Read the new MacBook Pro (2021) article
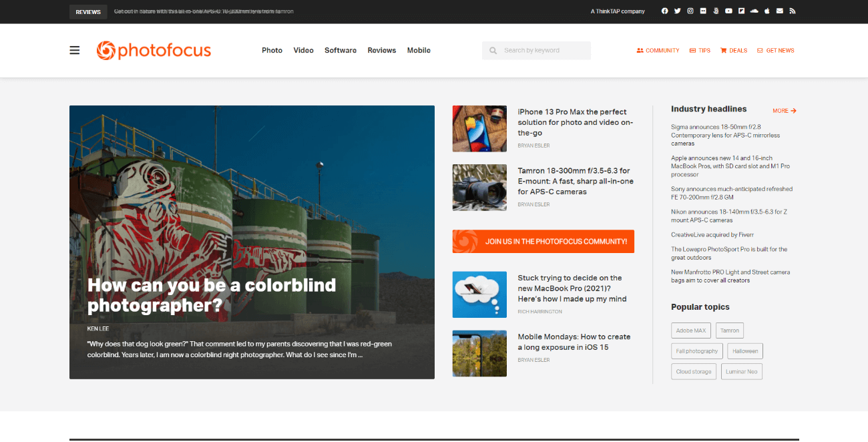Viewport: 868px width, 442px height. [572, 288]
